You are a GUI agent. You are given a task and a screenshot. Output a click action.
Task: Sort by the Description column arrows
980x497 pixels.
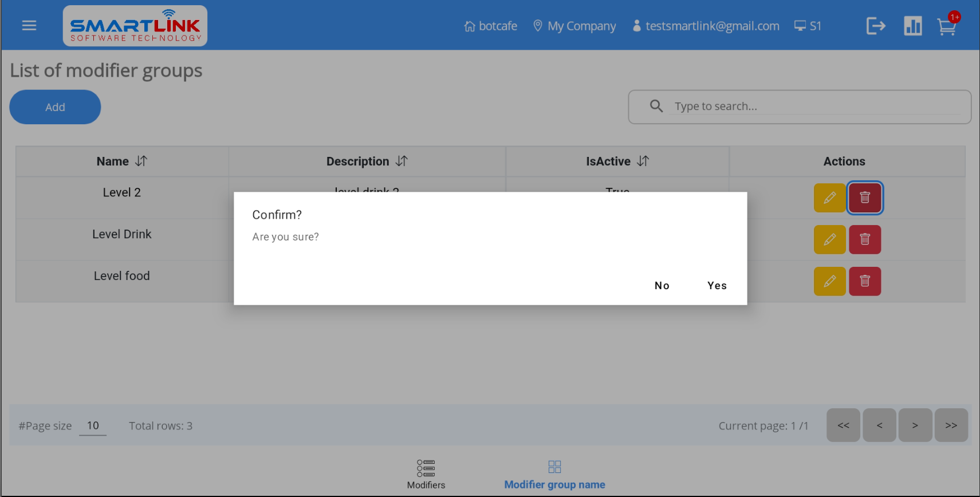coord(402,161)
